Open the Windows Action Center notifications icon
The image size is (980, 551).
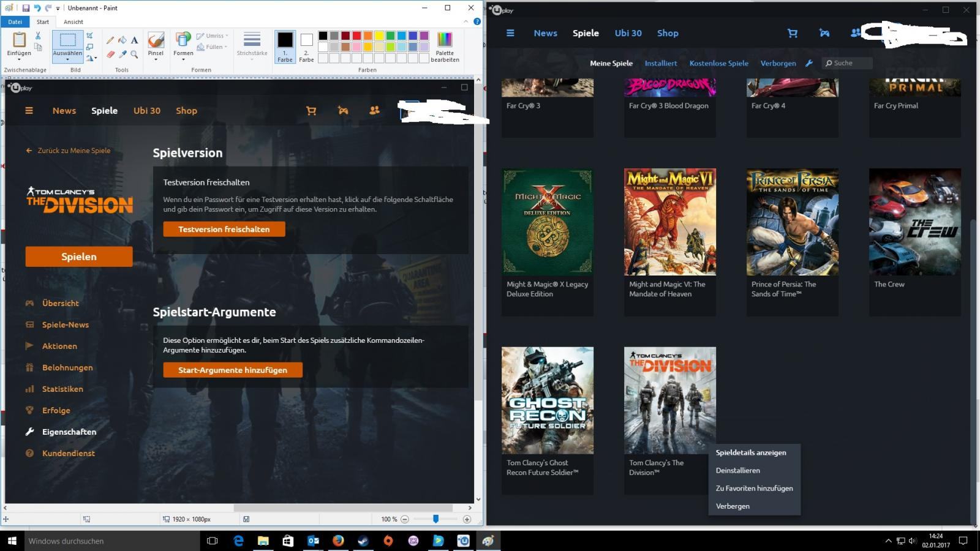tap(963, 541)
